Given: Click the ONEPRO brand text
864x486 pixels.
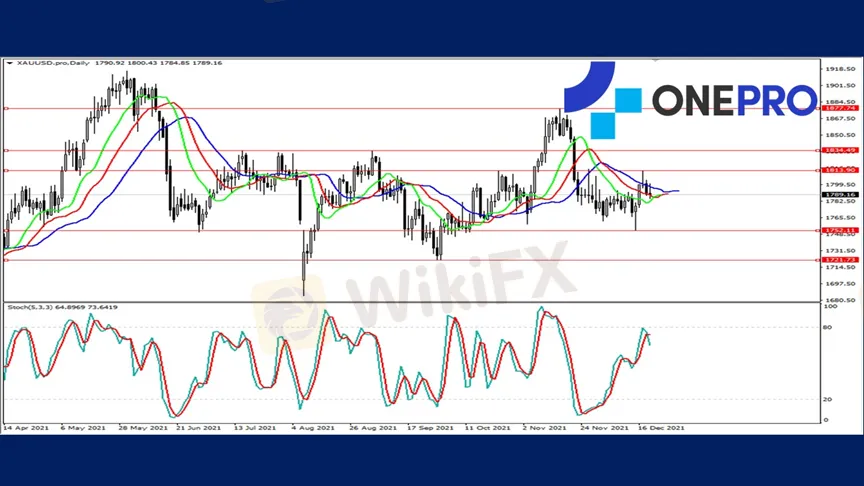Looking at the screenshot, I should point(734,100).
